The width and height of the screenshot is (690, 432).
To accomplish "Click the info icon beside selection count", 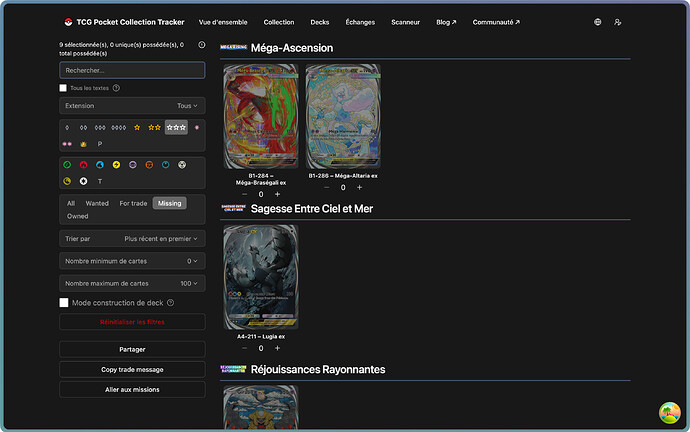I will (202, 44).
